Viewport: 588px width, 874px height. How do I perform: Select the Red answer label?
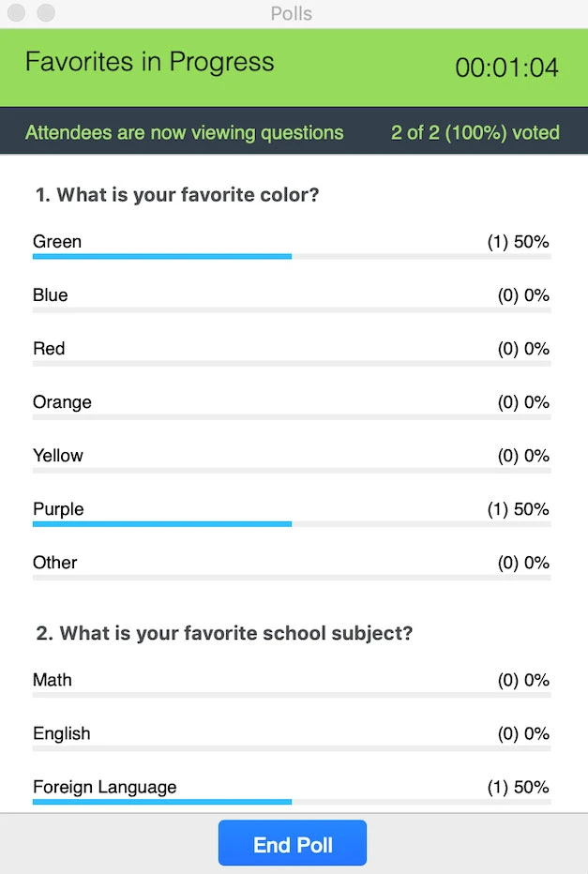click(x=49, y=349)
